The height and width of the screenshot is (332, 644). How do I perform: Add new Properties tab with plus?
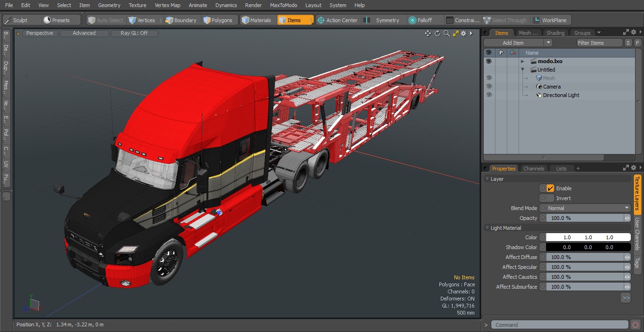578,169
